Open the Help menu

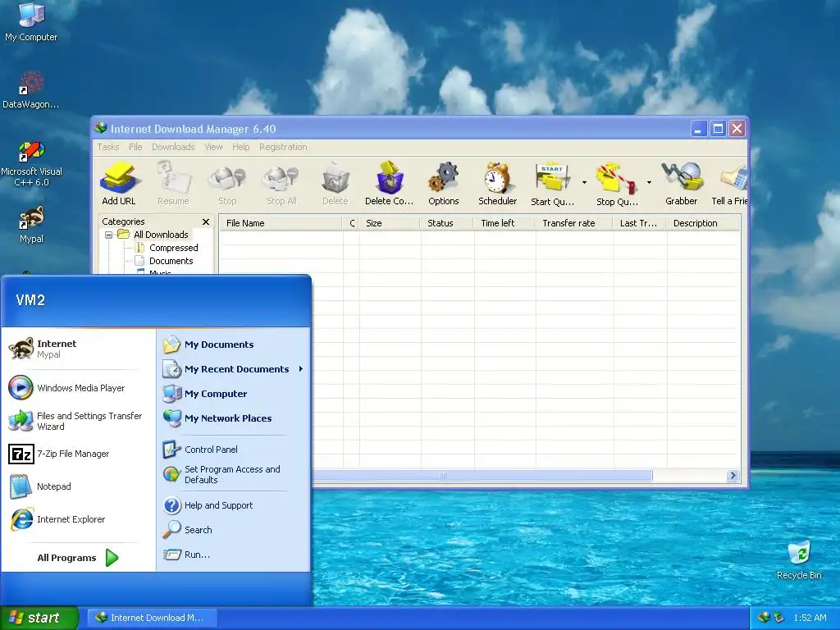click(241, 147)
